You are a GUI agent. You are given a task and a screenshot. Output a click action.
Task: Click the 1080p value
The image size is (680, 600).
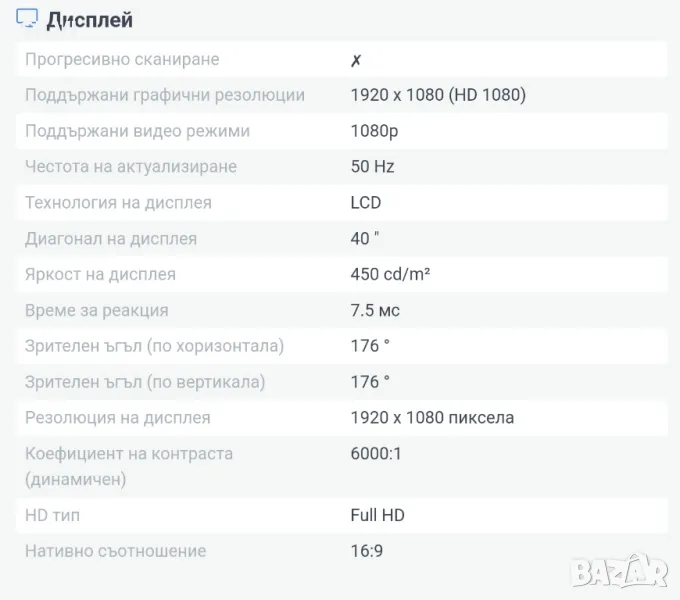tap(376, 131)
